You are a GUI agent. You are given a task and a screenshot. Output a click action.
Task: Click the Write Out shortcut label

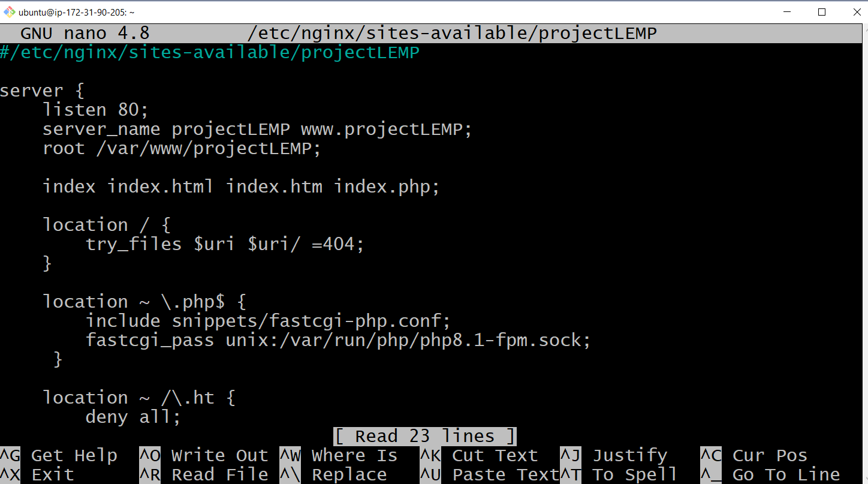point(219,455)
